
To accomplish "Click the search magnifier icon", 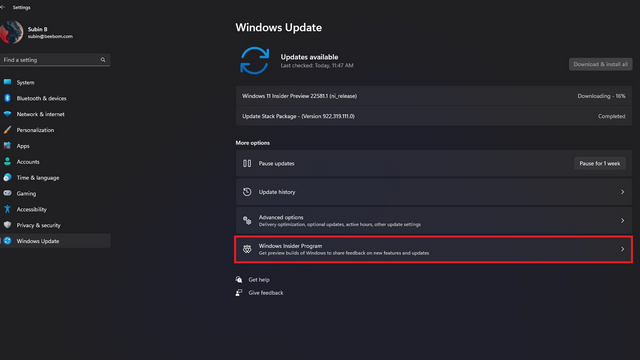I will coord(103,60).
